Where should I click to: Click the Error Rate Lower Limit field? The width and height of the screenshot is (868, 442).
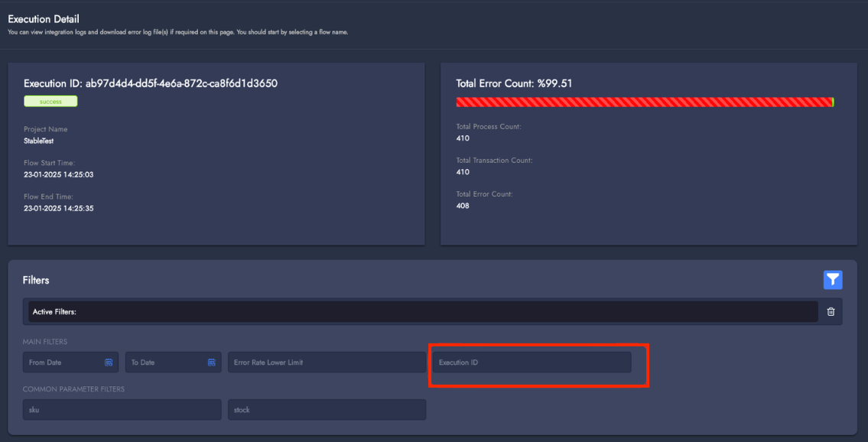pos(327,362)
